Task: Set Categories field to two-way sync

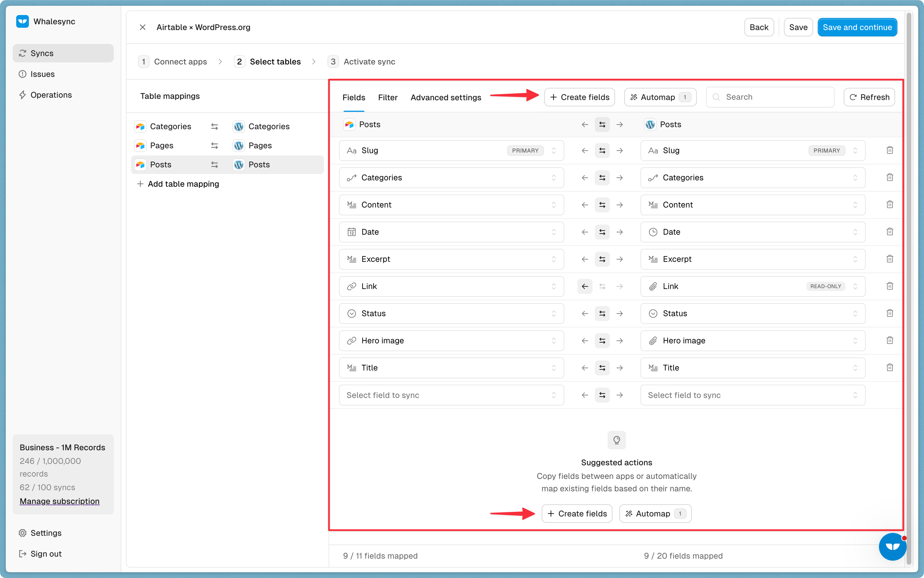Action: coord(602,178)
